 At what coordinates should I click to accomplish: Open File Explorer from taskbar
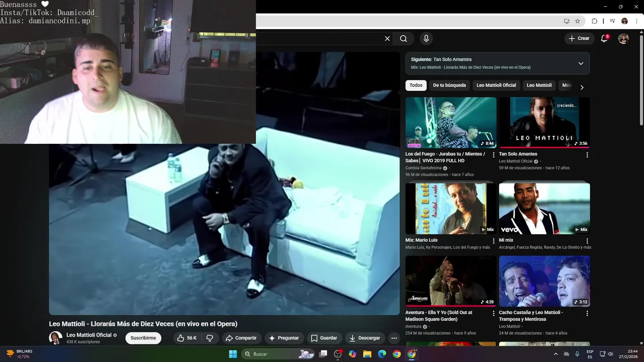point(367,354)
